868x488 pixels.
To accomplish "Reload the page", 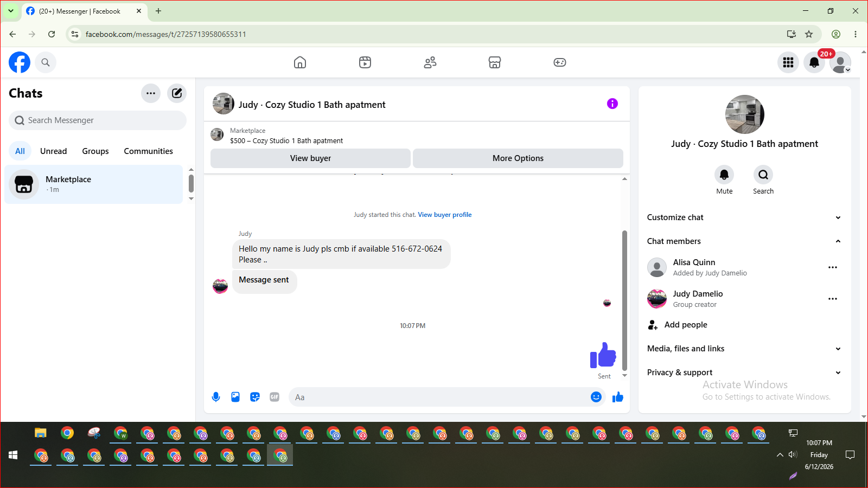I will click(x=52, y=34).
